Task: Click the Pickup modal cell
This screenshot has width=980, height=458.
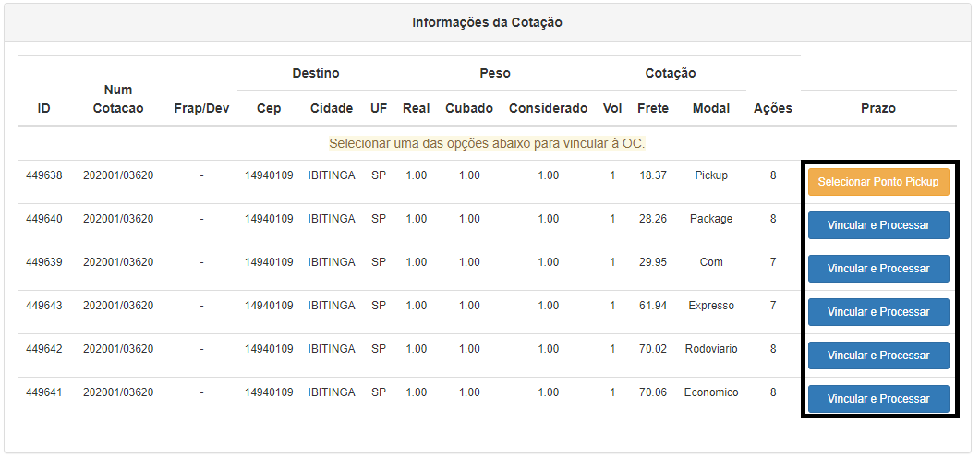Action: [x=711, y=175]
